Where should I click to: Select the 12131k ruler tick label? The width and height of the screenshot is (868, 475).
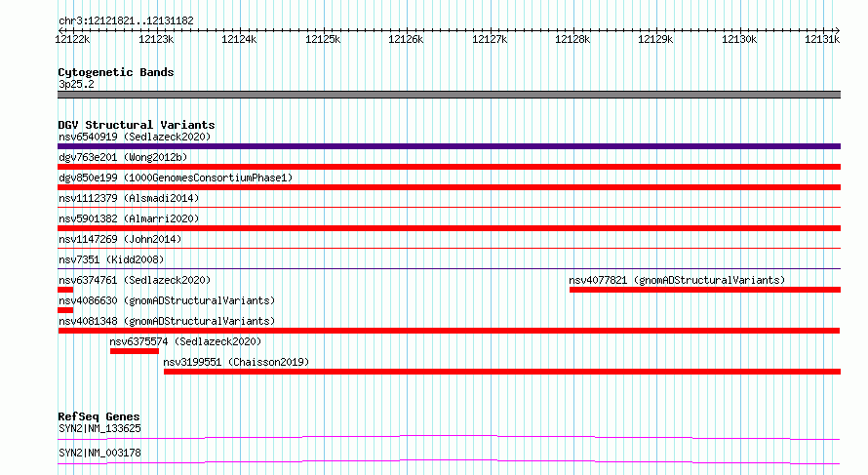(822, 39)
